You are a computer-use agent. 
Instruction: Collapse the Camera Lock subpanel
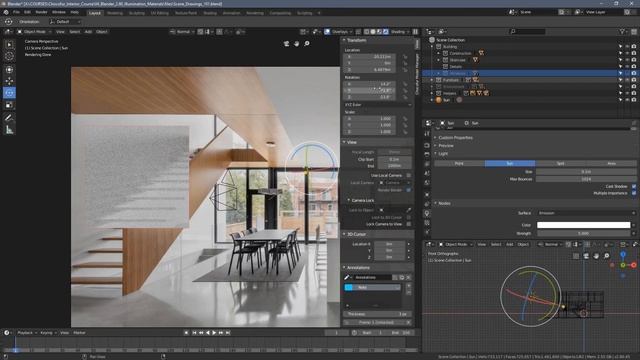[349, 200]
